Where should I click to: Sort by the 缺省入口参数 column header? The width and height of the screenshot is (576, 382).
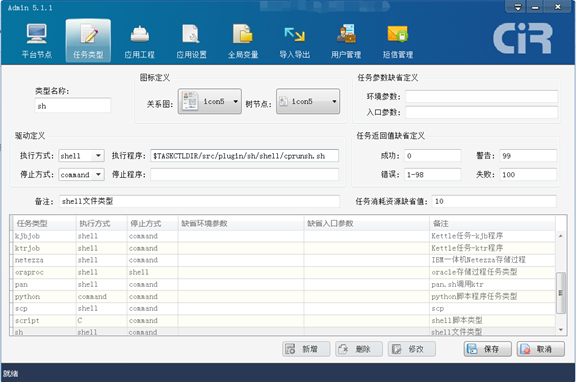click(367, 223)
